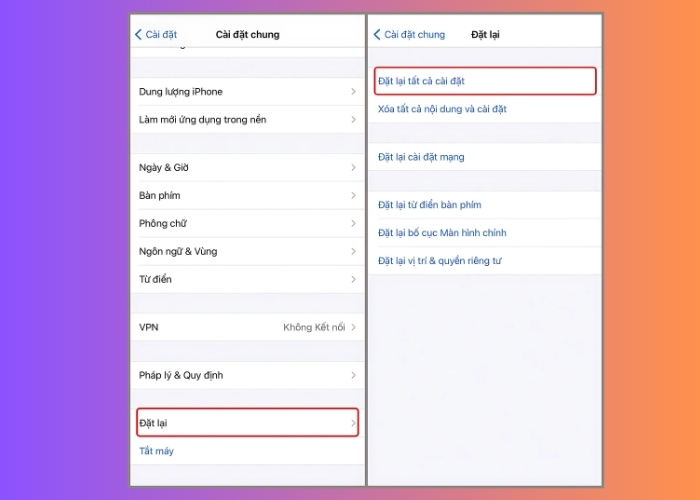Open Dung lượng iPhone storage settings

click(181, 92)
